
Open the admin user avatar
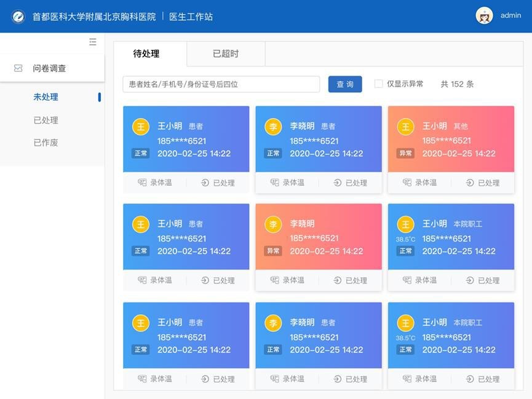tap(484, 16)
